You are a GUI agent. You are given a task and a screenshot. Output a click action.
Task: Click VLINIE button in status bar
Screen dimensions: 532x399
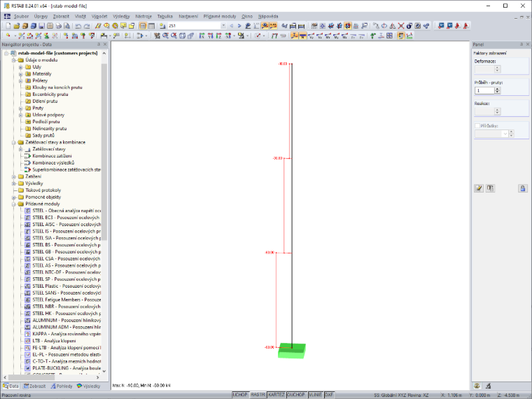point(315,395)
